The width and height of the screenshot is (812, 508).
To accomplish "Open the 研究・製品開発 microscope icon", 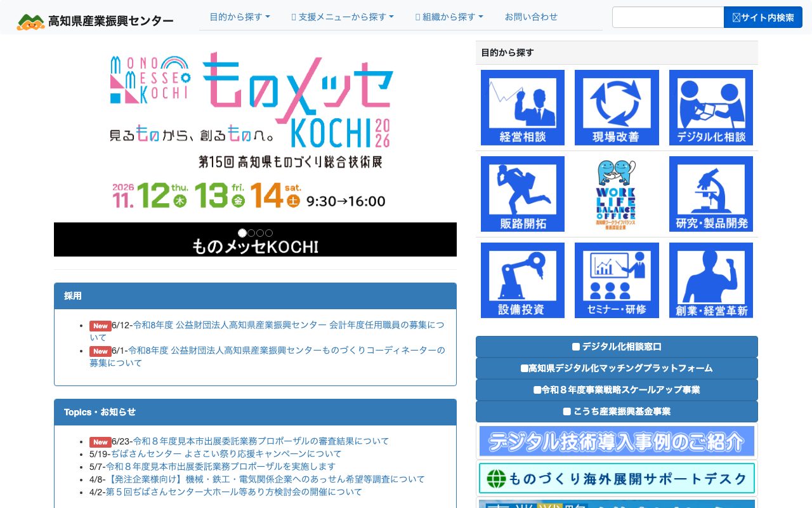I will [711, 194].
